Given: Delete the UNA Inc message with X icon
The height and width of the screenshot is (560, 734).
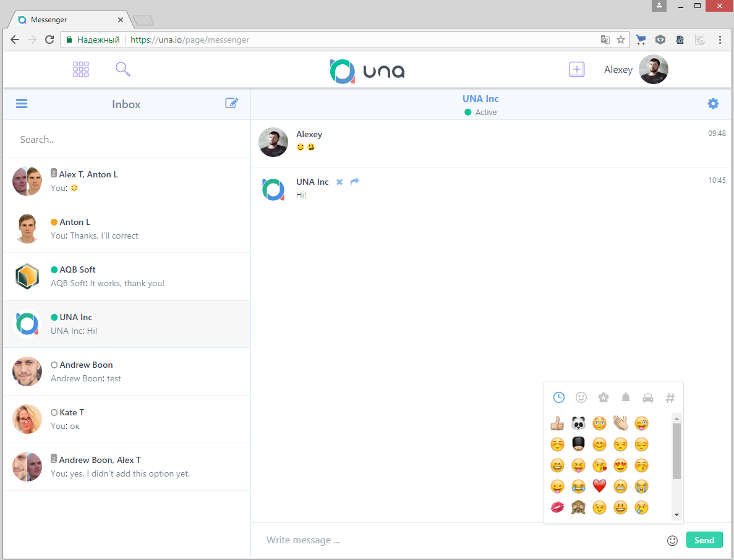Looking at the screenshot, I should tap(339, 182).
